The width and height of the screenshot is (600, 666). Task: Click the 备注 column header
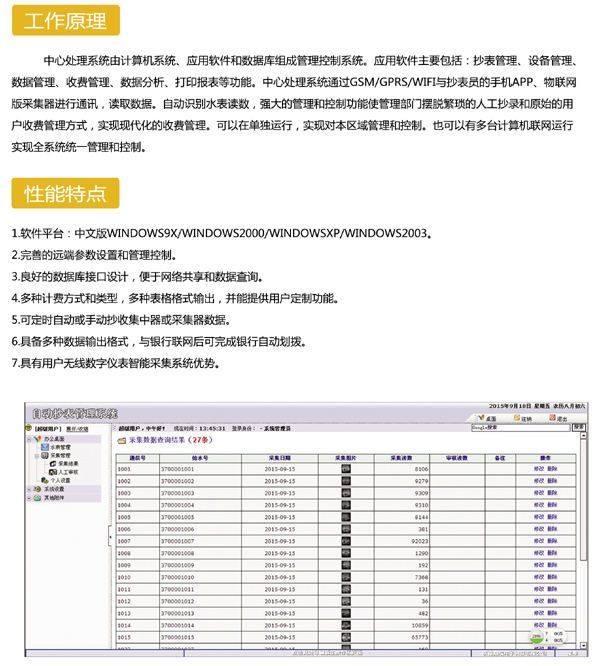click(500, 458)
